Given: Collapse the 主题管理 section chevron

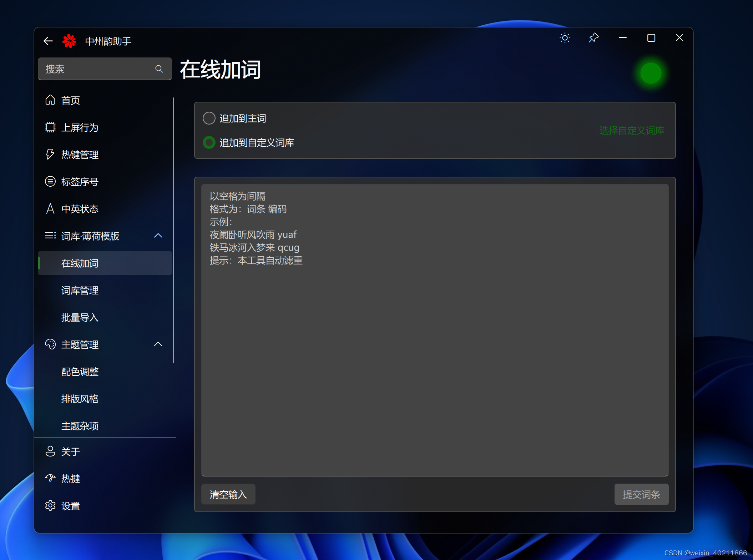Looking at the screenshot, I should pyautogui.click(x=158, y=344).
